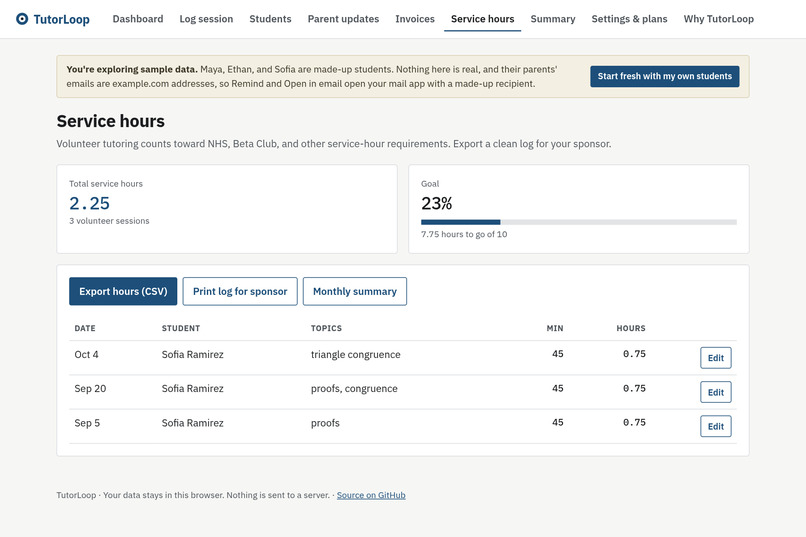Click '3 volunteer sessions' text
The width and height of the screenshot is (806, 537).
point(109,221)
